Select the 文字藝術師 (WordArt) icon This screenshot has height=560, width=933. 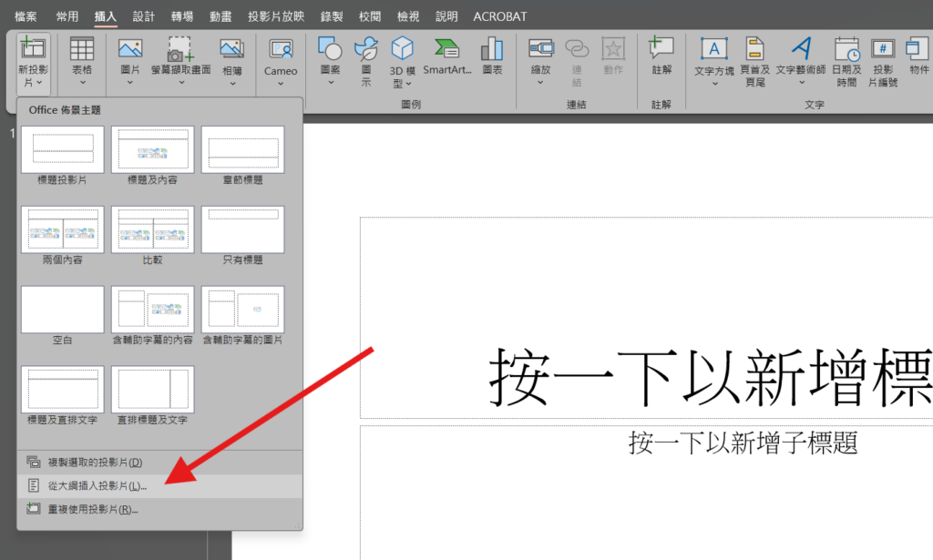pyautogui.click(x=800, y=50)
